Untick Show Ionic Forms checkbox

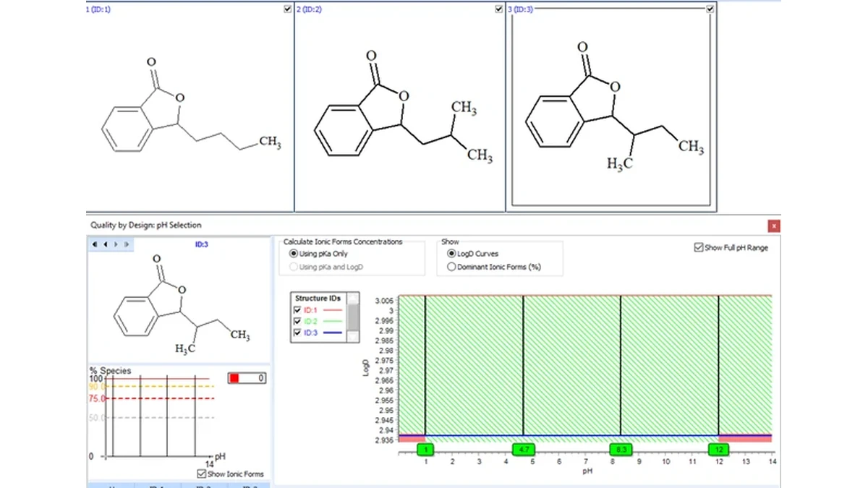(x=202, y=474)
